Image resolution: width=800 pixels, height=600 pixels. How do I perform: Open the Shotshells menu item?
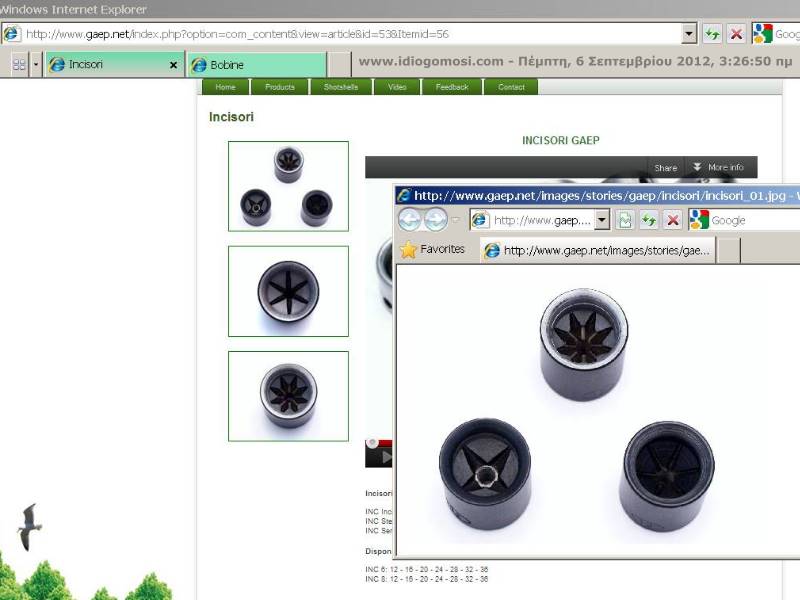(341, 87)
